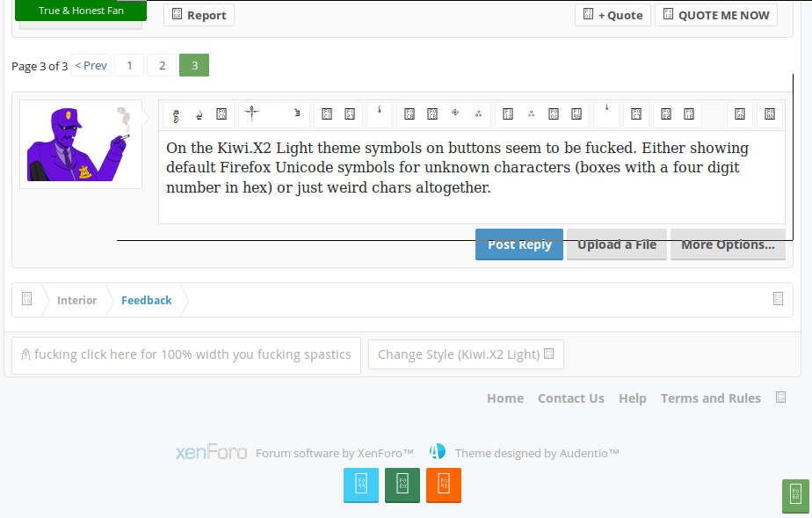Toggle ordered list icon (F0CB)

tap(431, 114)
